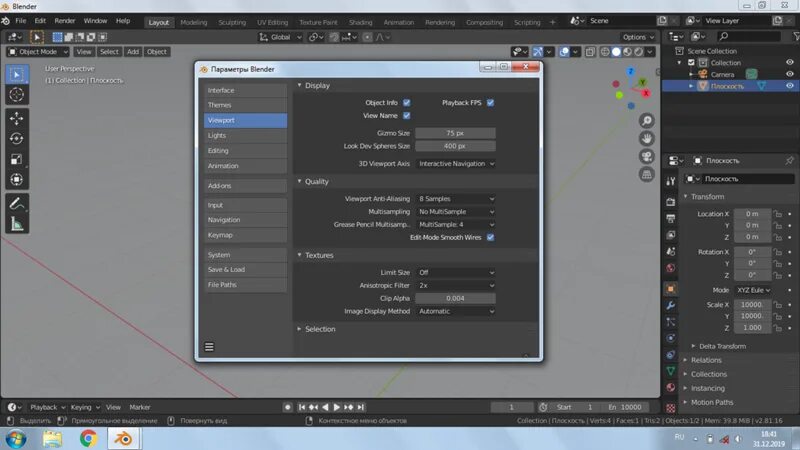Image resolution: width=800 pixels, height=450 pixels.
Task: Open File Explorer from the taskbar
Action: (x=52, y=439)
